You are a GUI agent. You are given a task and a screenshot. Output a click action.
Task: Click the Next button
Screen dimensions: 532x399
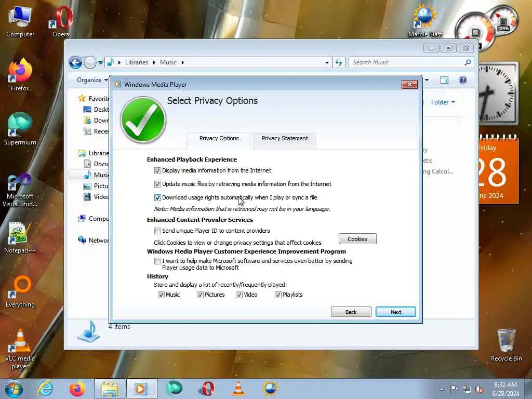pyautogui.click(x=395, y=312)
